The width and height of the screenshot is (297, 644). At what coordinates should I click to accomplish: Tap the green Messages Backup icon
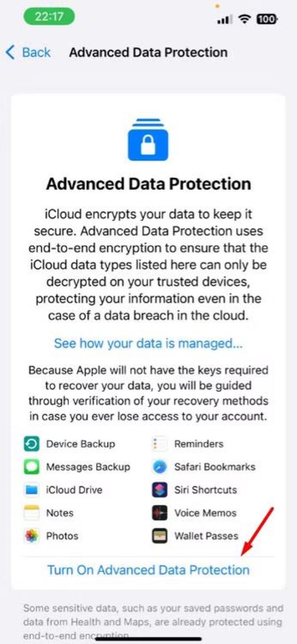point(32,467)
